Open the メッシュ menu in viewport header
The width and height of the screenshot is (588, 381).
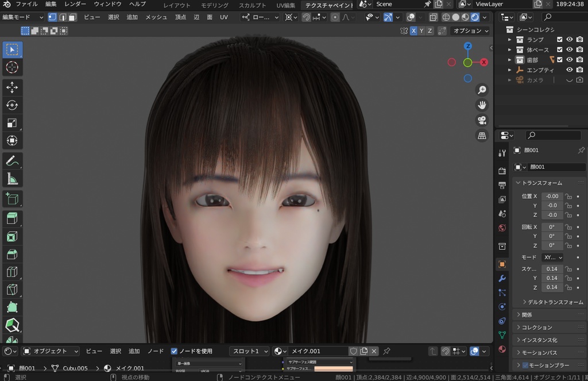tap(156, 17)
